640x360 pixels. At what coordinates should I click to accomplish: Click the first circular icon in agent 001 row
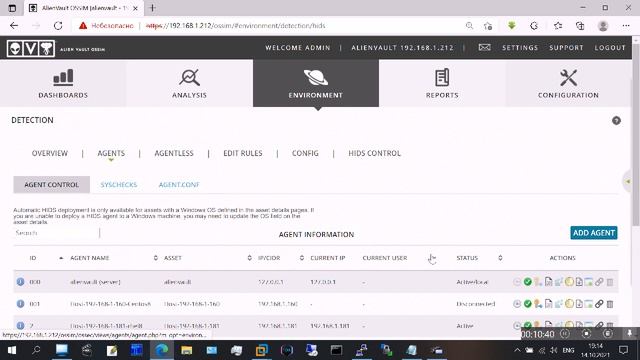[517, 304]
